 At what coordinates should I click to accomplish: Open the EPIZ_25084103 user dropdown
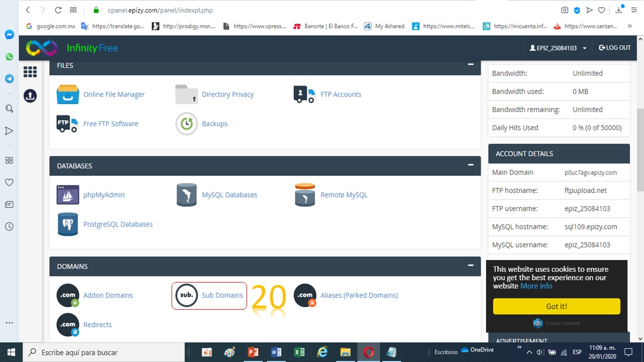558,48
